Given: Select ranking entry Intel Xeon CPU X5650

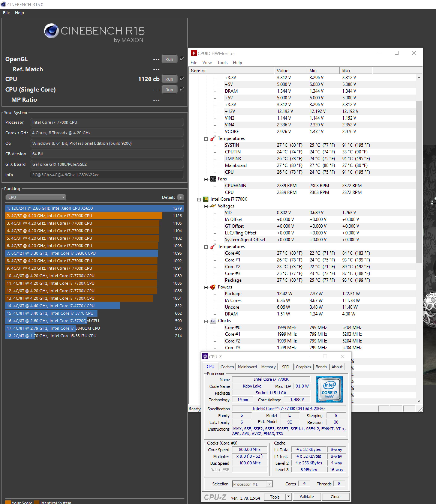Looking at the screenshot, I should pyautogui.click(x=94, y=208).
